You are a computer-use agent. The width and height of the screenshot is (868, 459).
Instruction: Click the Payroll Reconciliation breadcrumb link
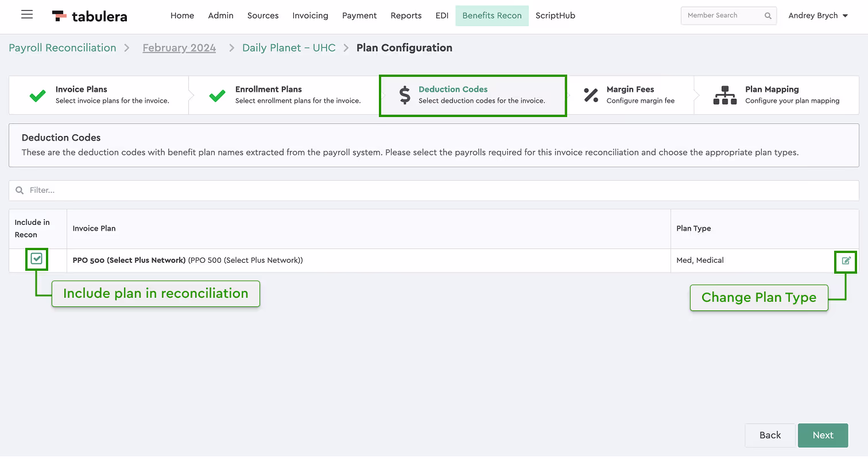pyautogui.click(x=63, y=48)
